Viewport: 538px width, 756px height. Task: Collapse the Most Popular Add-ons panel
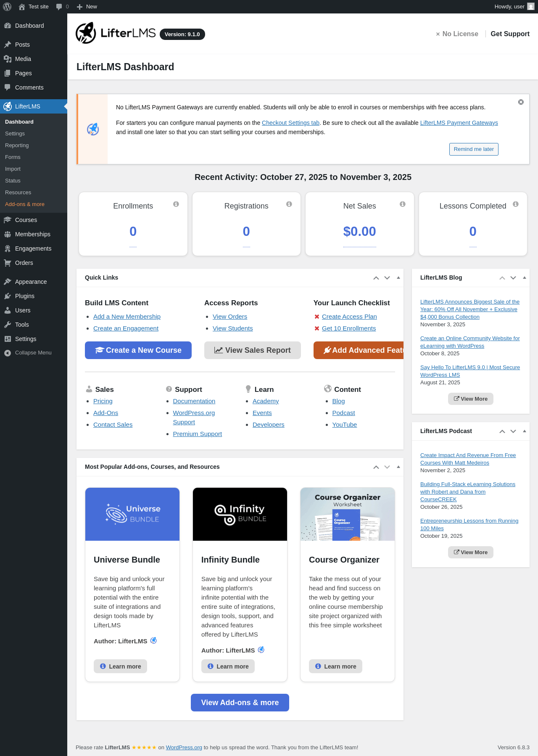click(398, 467)
